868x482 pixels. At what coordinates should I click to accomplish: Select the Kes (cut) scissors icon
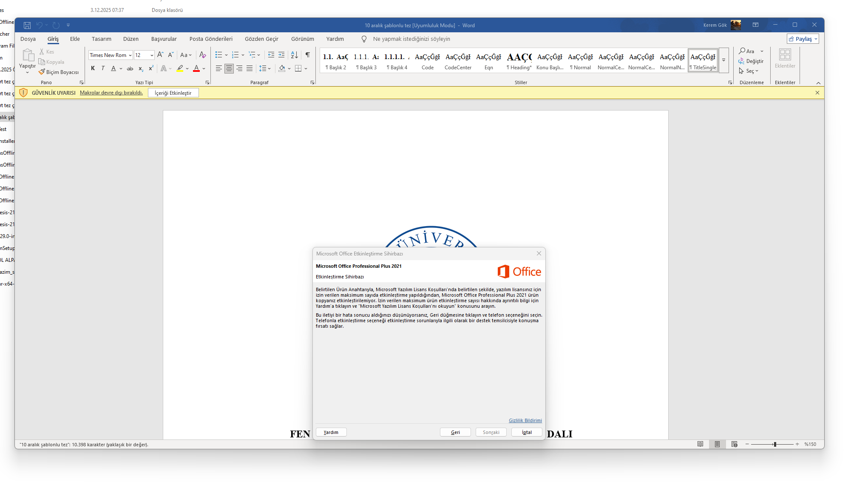pos(42,52)
